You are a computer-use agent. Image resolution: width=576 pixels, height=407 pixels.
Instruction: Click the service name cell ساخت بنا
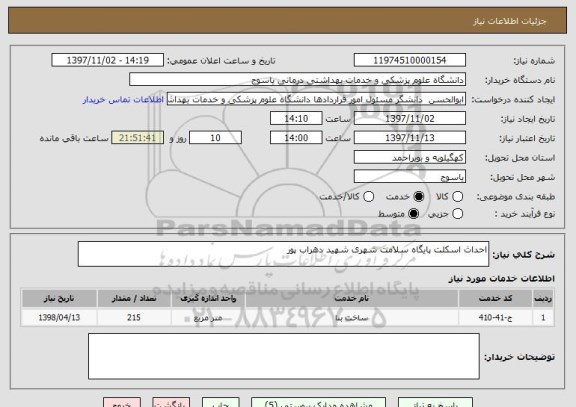point(352,317)
